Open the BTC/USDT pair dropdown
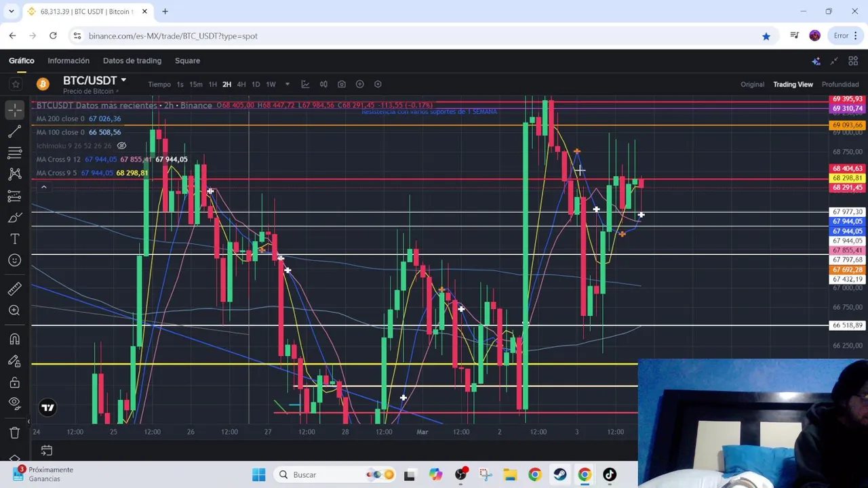868x488 pixels. click(123, 80)
